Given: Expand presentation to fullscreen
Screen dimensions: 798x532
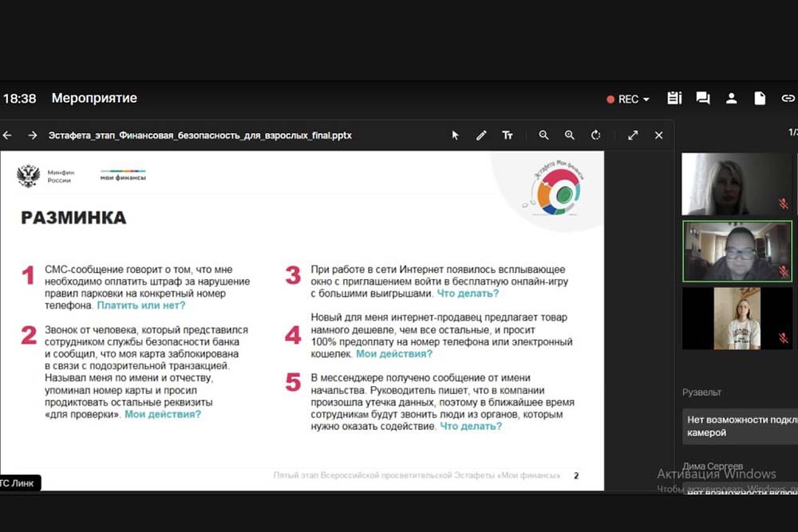Looking at the screenshot, I should click(633, 136).
